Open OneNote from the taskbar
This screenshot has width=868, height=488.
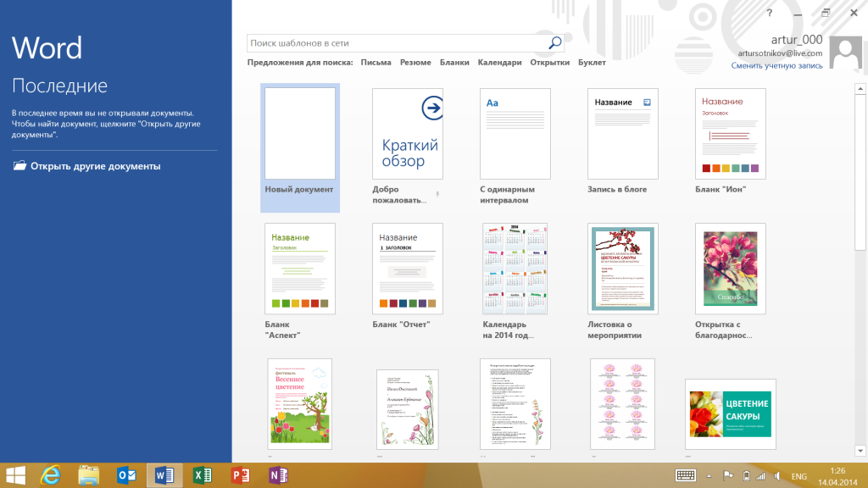pos(277,475)
